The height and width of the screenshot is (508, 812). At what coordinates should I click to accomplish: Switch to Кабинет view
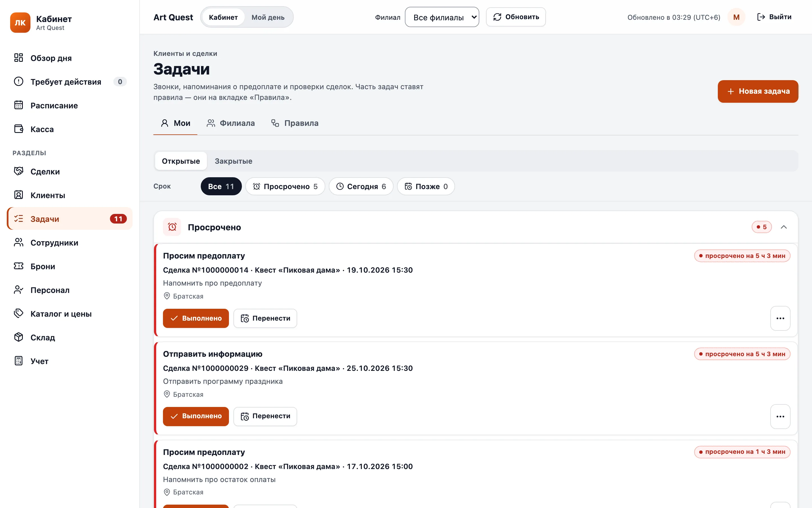coord(223,17)
